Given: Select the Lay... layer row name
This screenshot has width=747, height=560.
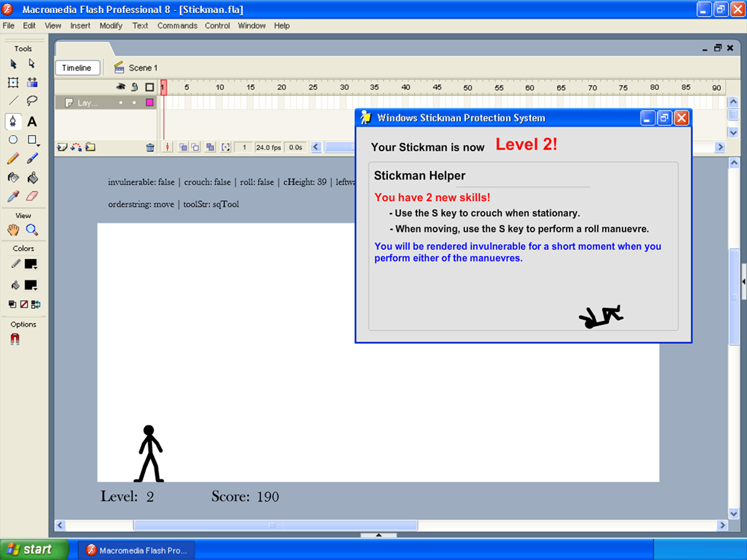Looking at the screenshot, I should (88, 103).
